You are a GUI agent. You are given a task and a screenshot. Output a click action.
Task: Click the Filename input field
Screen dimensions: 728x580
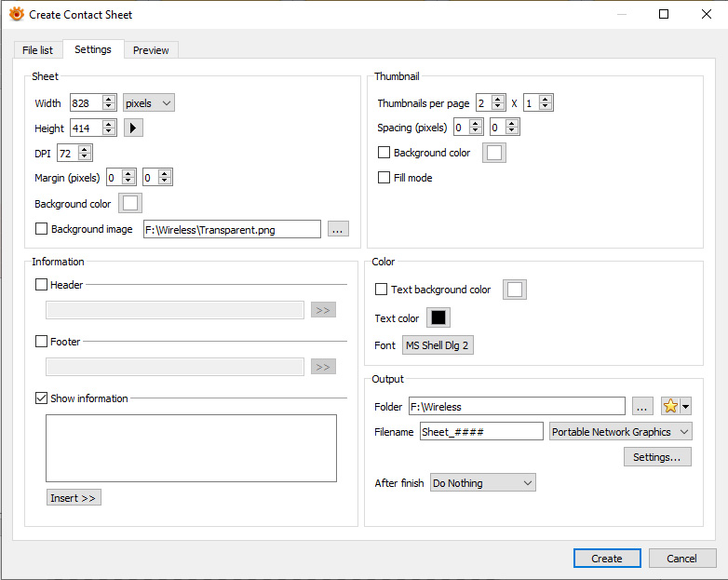tap(480, 432)
